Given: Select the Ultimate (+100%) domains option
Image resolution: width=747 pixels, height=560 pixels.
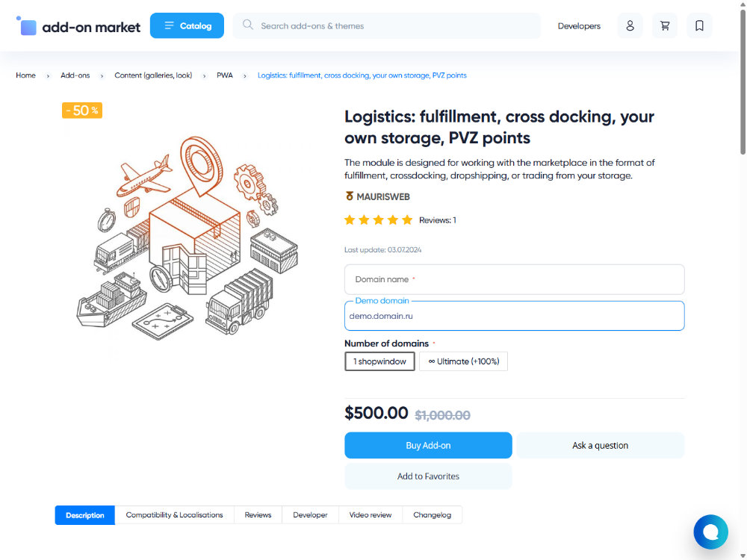Looking at the screenshot, I should [x=463, y=361].
